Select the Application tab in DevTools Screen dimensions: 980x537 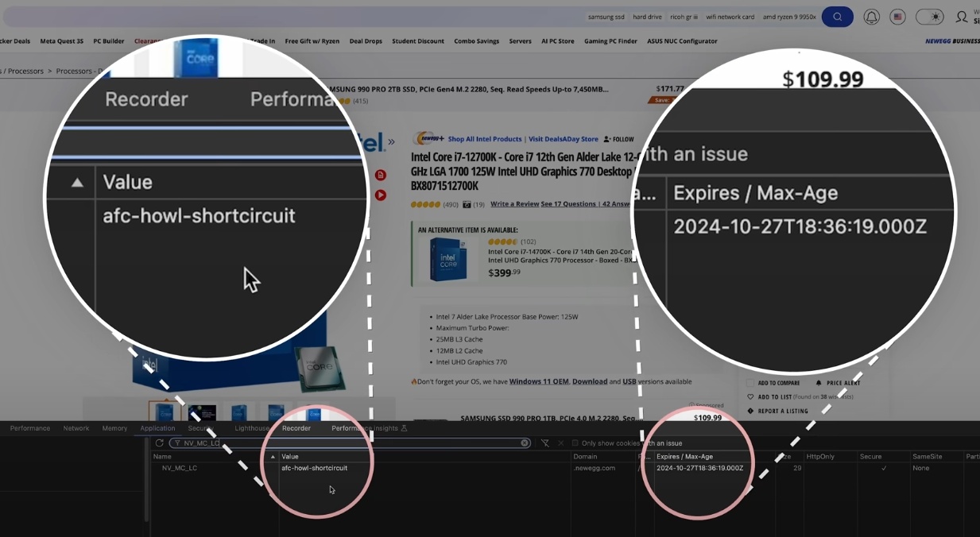click(157, 428)
